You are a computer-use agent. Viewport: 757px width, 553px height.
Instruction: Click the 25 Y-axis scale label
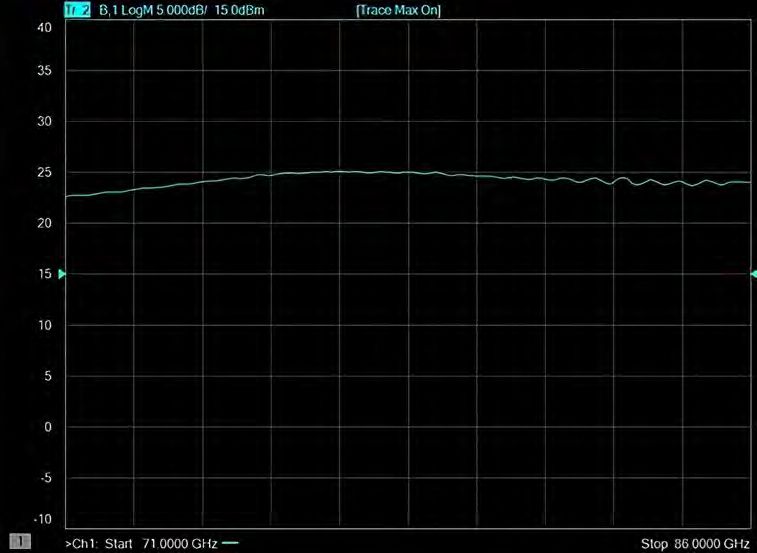(x=44, y=172)
